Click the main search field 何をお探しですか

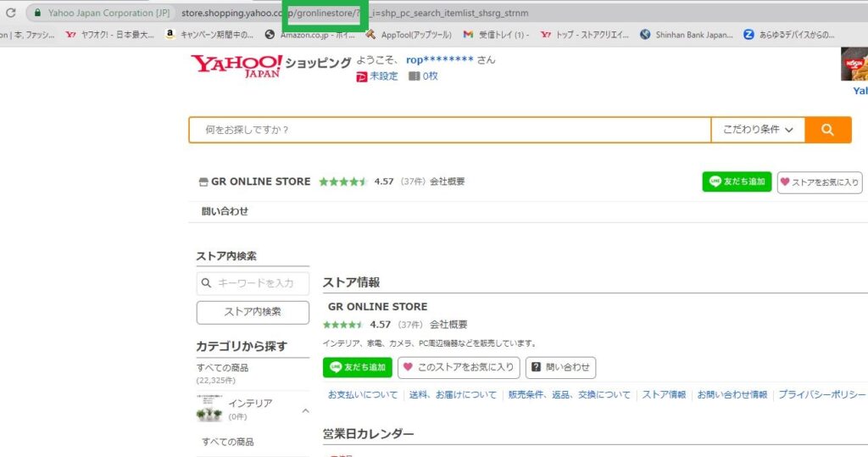(x=449, y=130)
